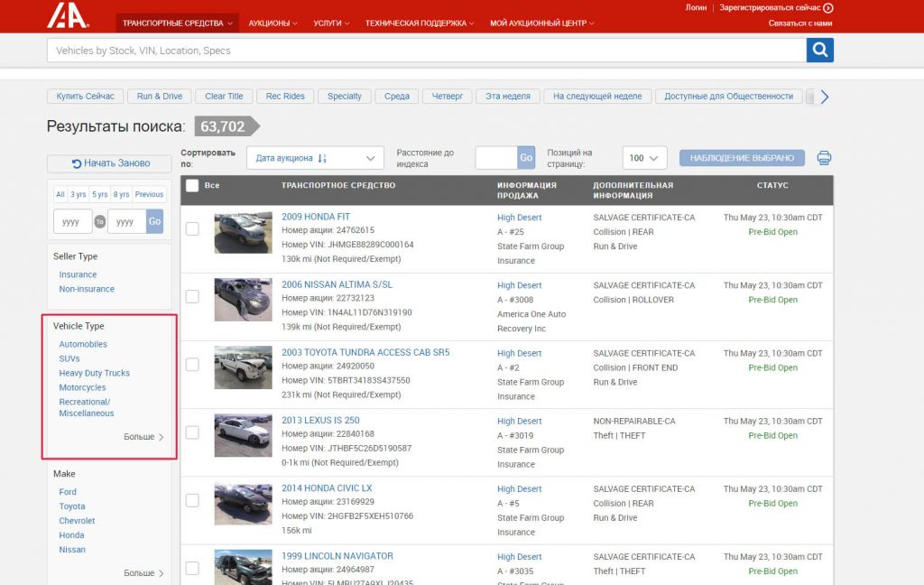Open the sort-by Дата аукциона dropdown

pos(315,158)
